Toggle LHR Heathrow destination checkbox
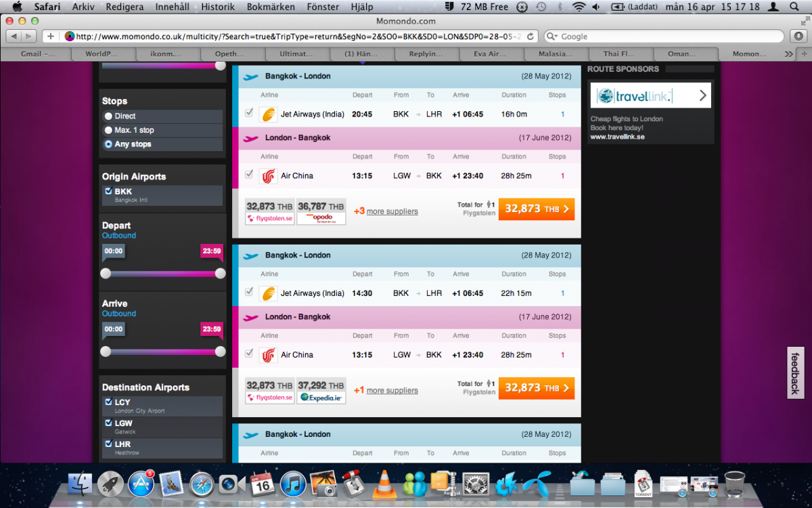812x508 pixels. [108, 444]
